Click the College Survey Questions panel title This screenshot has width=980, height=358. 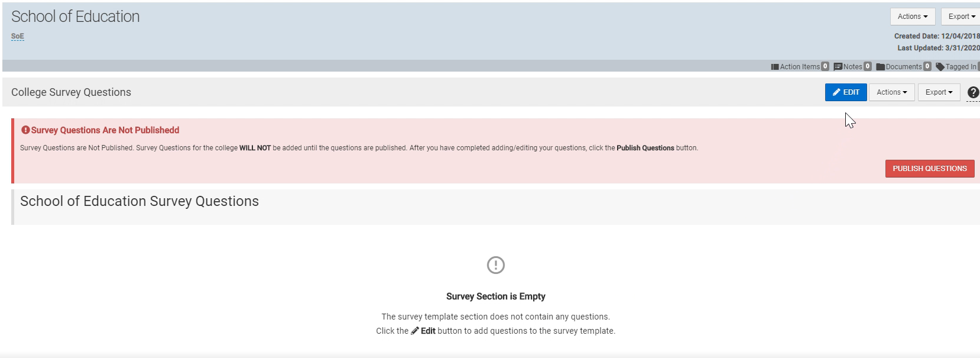71,92
